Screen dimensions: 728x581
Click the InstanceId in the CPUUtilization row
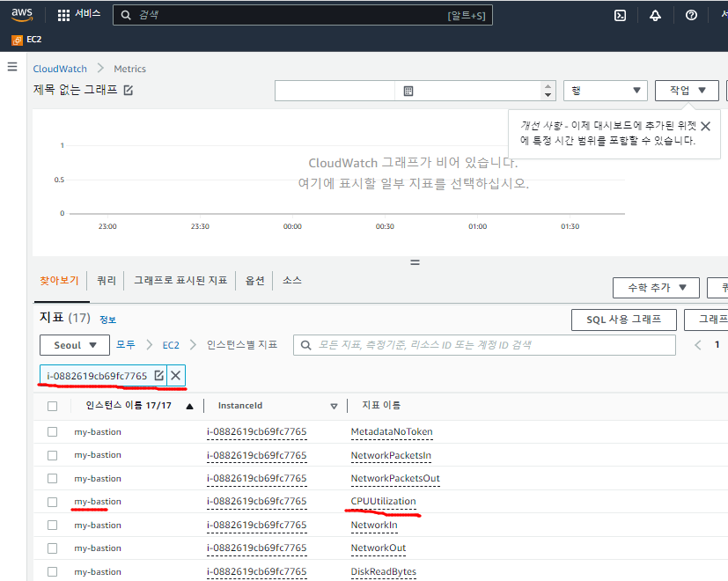pos(257,502)
